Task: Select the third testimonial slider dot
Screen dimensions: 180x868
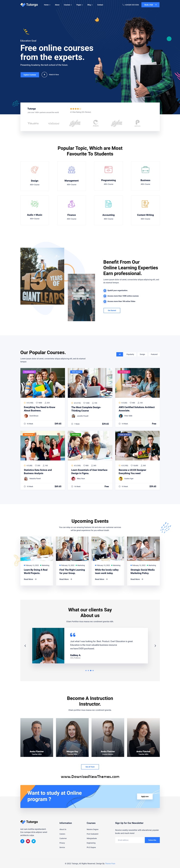Action: [x=91, y=670]
